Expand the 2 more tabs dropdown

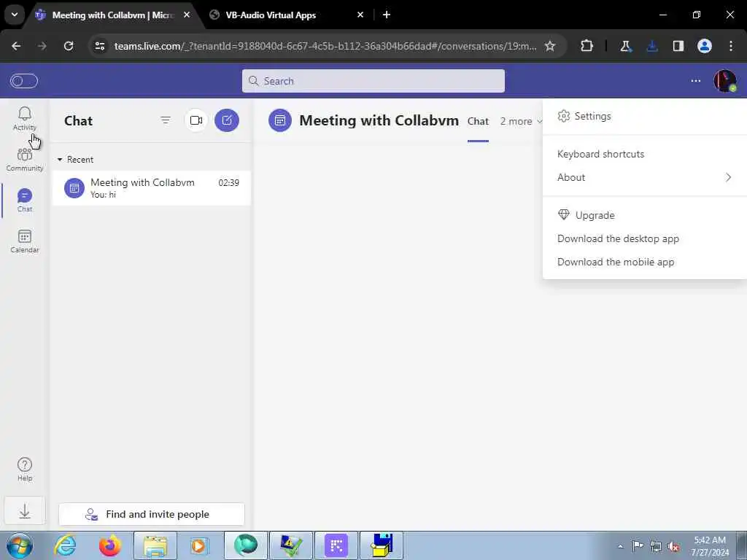pos(521,122)
